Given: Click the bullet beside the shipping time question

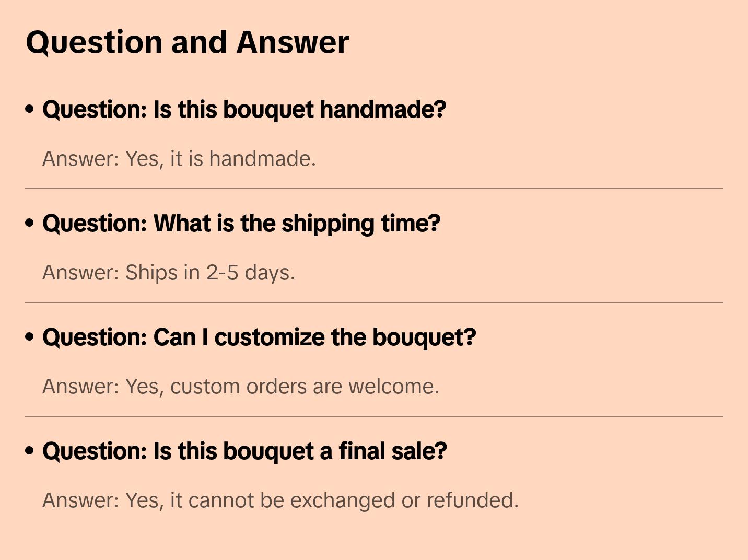Looking at the screenshot, I should (30, 223).
